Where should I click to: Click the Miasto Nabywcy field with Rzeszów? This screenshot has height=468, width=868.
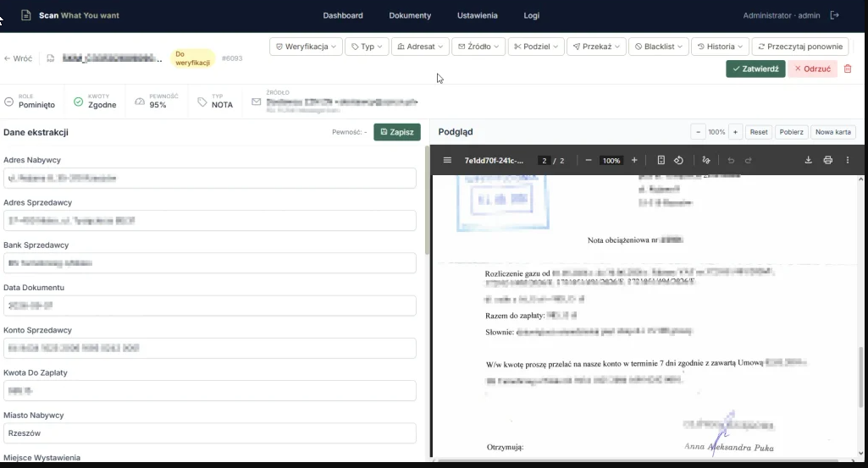210,433
